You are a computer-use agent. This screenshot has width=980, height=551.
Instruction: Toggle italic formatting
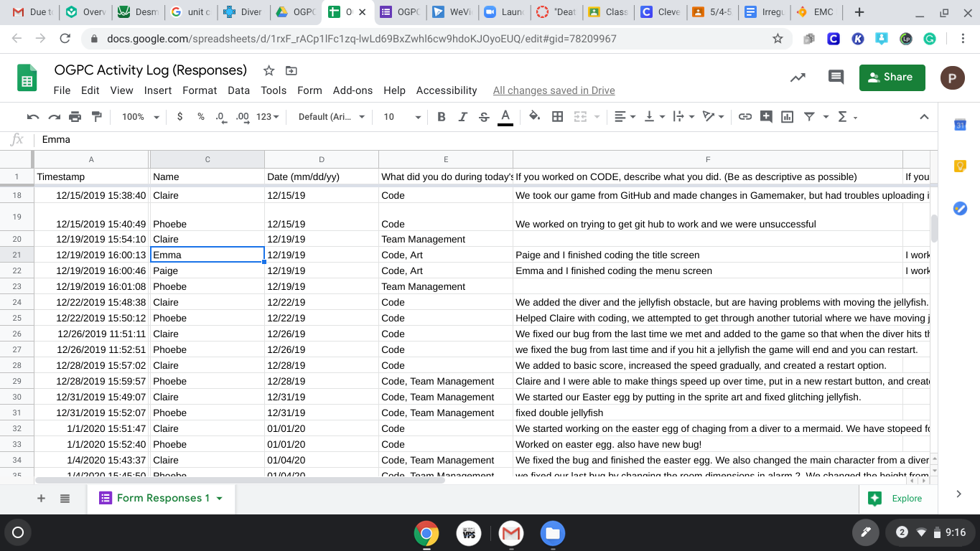463,117
